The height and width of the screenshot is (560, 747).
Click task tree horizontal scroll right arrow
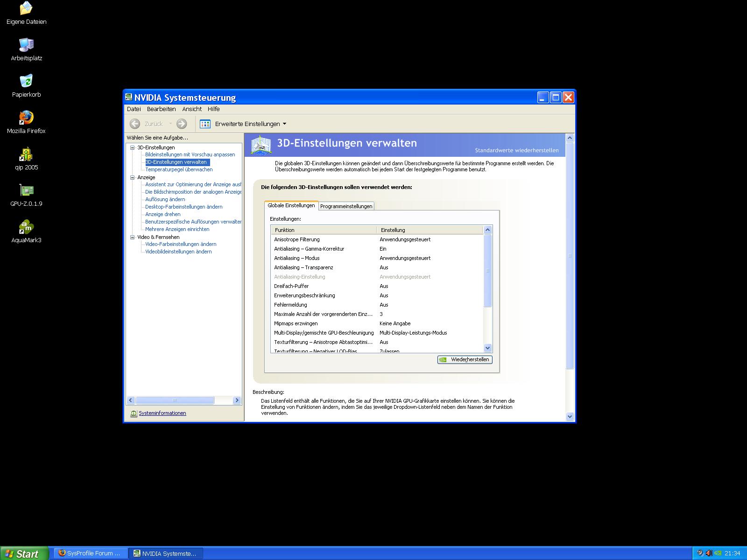237,400
